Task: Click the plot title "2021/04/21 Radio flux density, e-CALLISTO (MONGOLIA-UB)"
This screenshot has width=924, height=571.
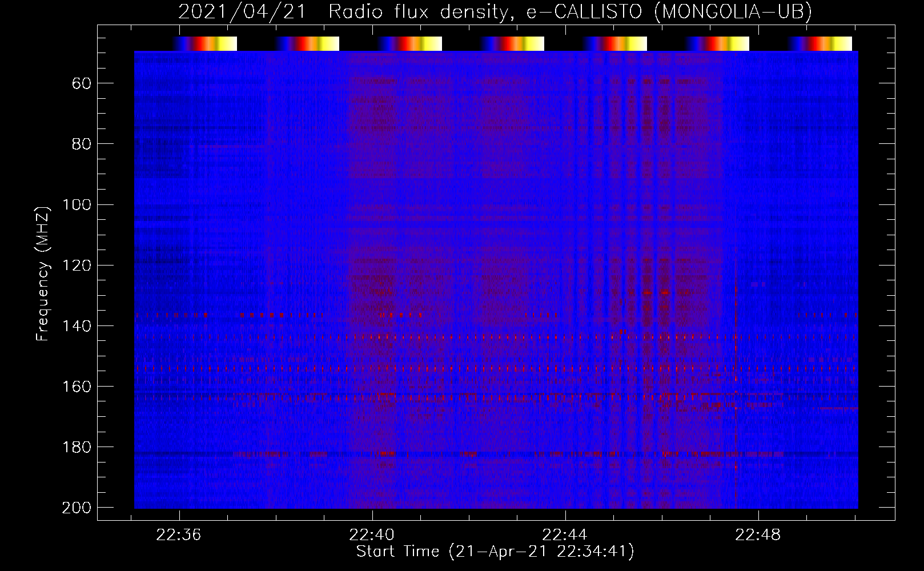Action: 495,11
